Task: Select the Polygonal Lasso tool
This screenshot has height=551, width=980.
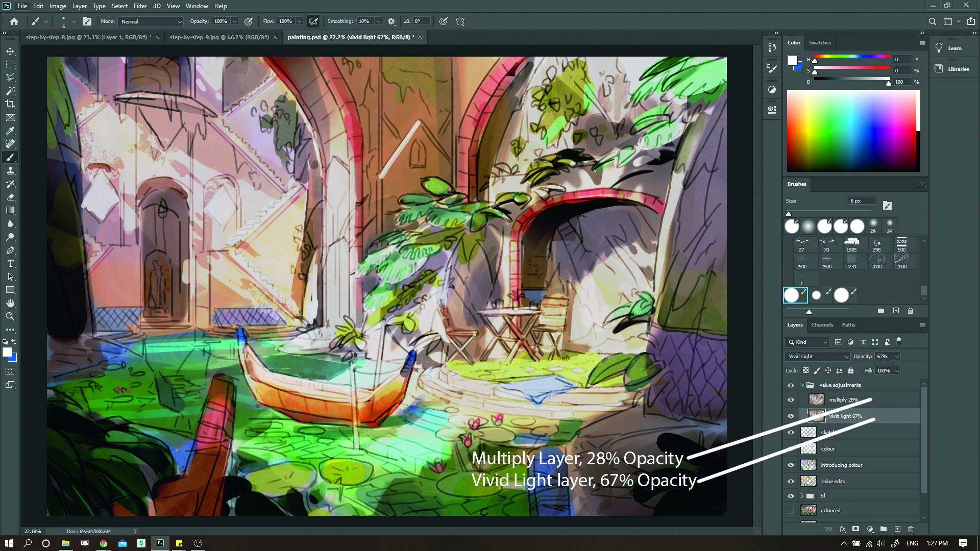Action: click(x=10, y=78)
